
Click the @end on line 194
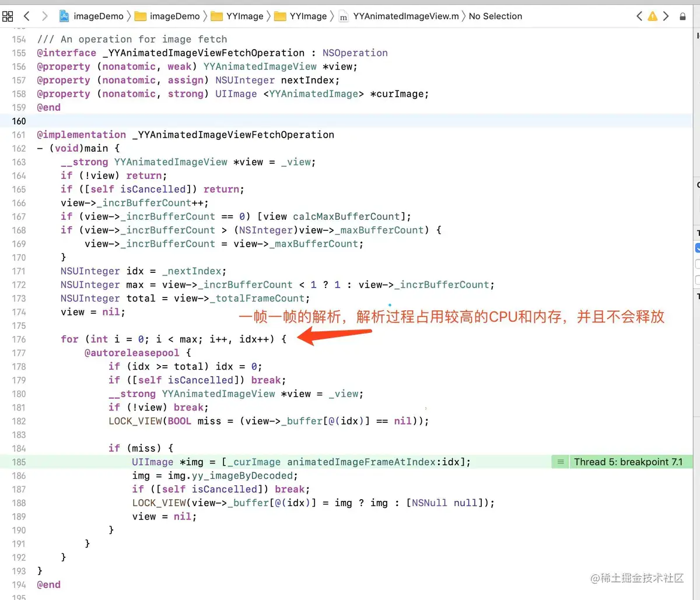[x=49, y=585]
